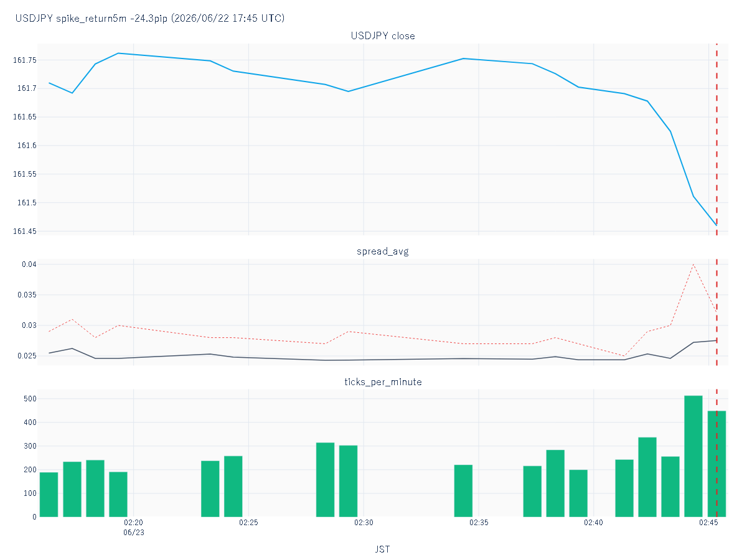This screenshot has height=560, width=747.
Task: Click the blue line peak near 02:19
Action: coord(118,54)
